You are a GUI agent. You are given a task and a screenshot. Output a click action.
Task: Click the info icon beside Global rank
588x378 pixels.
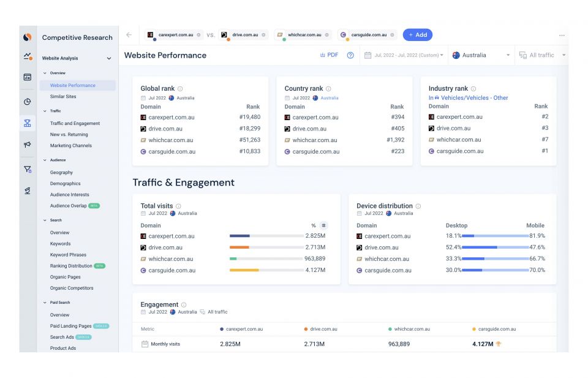point(180,89)
